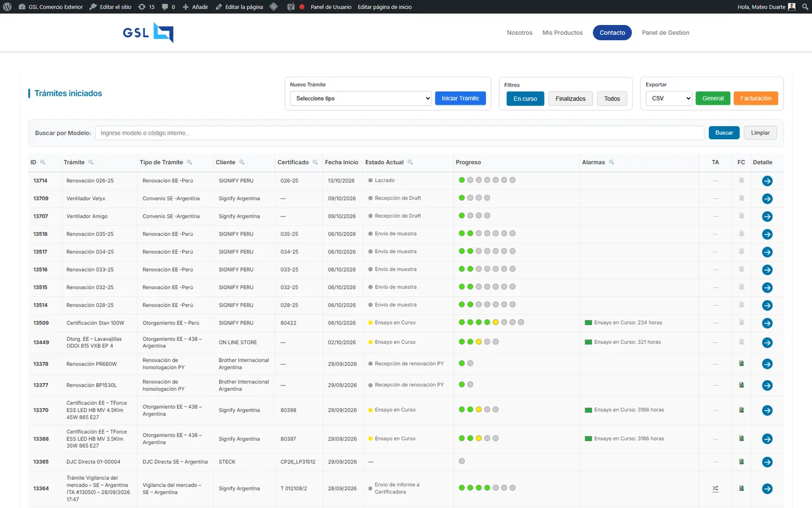Go to Contacto in the navigation
812x508 pixels.
612,33
